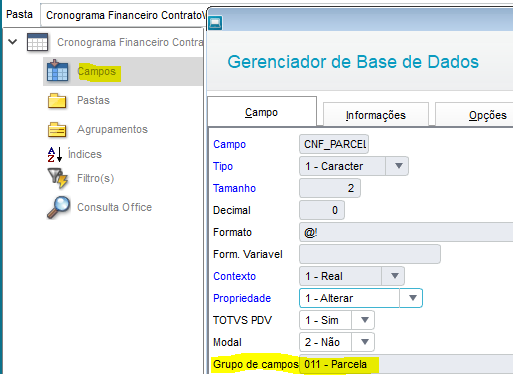Viewport: 513px width, 375px height.
Task: Open the Contexto dropdown arrow
Action: tap(395, 276)
